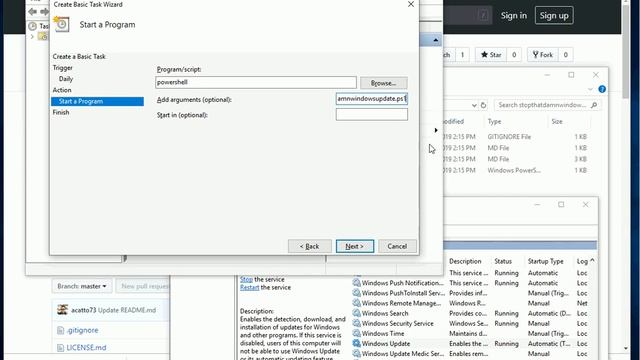Click Sign up on GitHub page
Image resolution: width=640 pixels, height=360 pixels.
(554, 16)
